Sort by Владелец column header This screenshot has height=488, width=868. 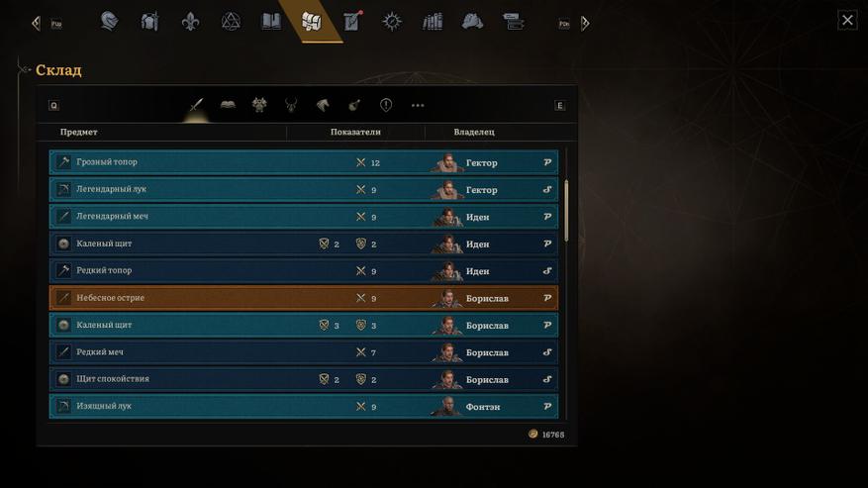point(474,132)
